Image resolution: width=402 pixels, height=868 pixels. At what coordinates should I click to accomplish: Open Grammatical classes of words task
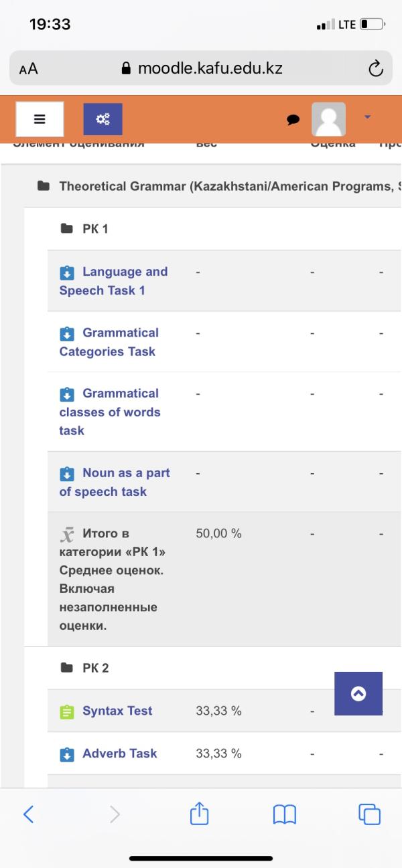point(110,412)
